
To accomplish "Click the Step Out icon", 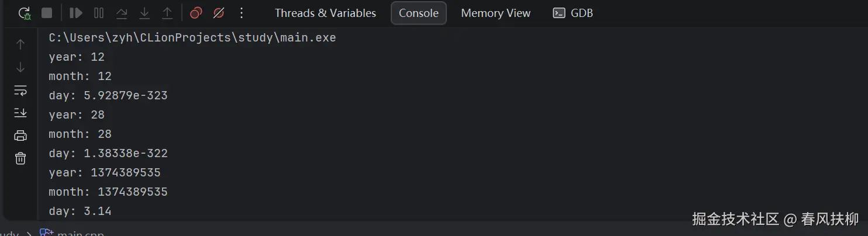I will (167, 13).
